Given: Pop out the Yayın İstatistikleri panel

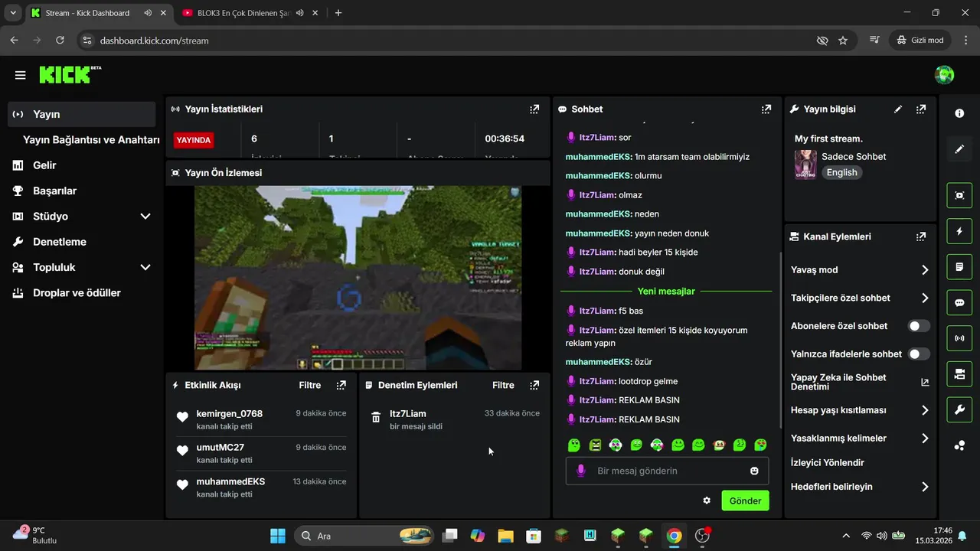Looking at the screenshot, I should (534, 109).
